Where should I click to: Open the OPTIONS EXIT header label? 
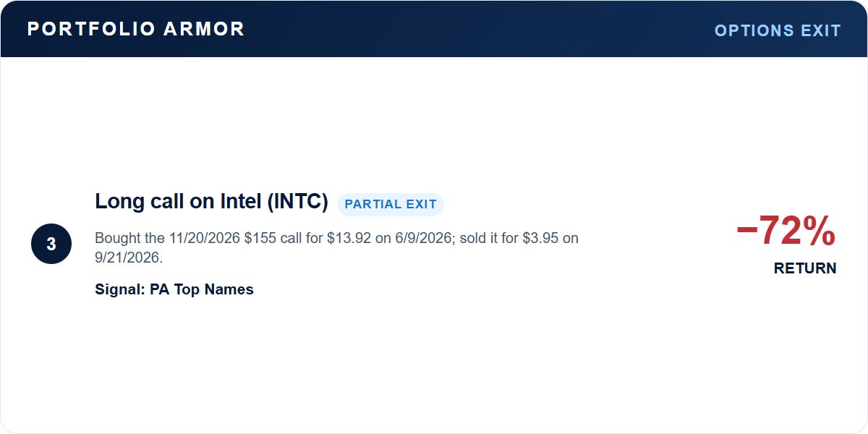pos(778,30)
